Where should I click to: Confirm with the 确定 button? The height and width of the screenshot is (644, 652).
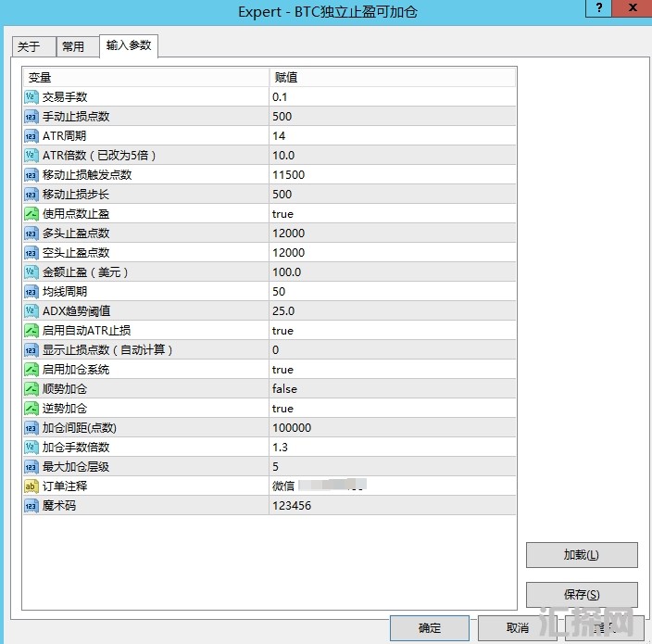(x=430, y=627)
